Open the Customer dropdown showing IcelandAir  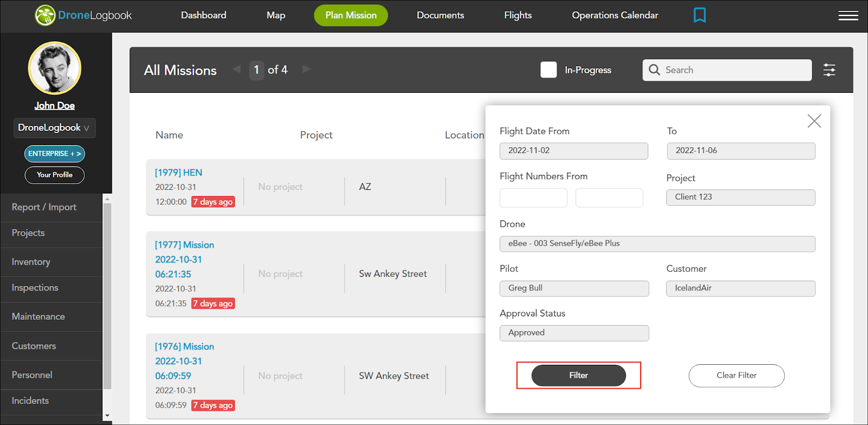(741, 288)
